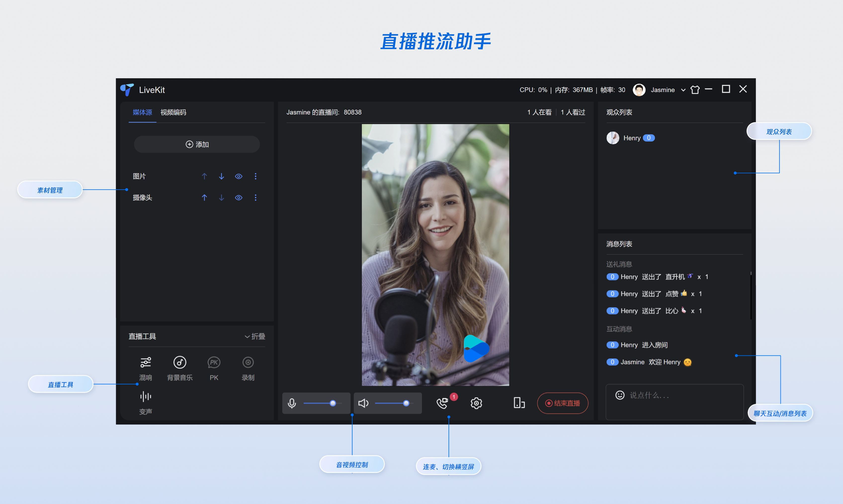Screen dimensions: 843x504
Task: Switch landscape/portrait screen orientation
Action: [519, 403]
